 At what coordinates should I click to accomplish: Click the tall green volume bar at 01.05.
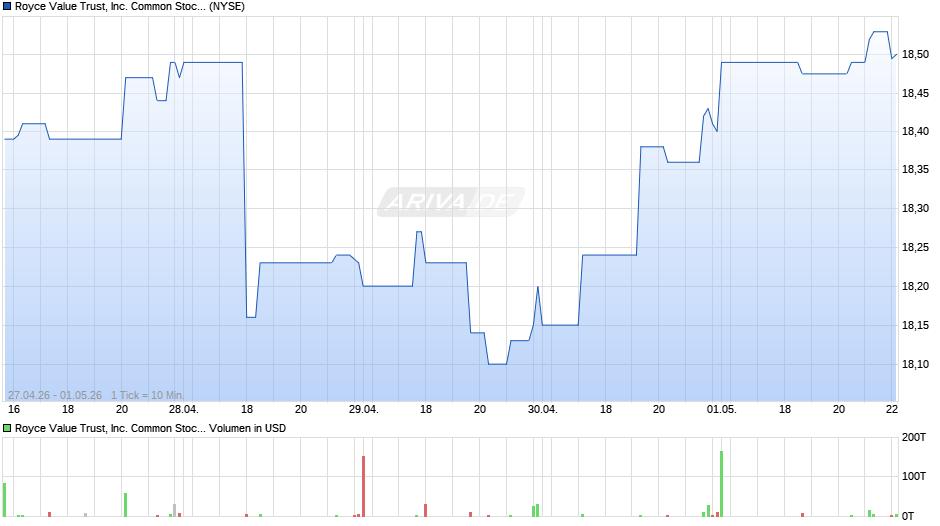(721, 484)
